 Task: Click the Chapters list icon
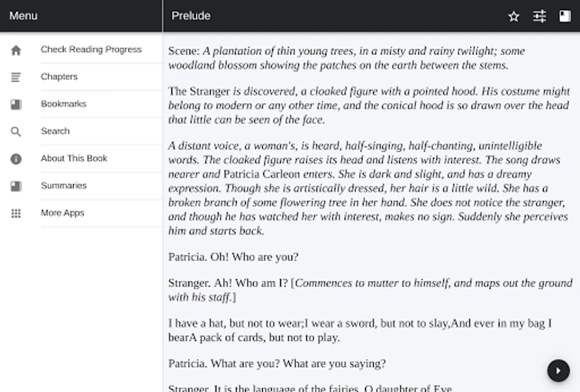[16, 78]
